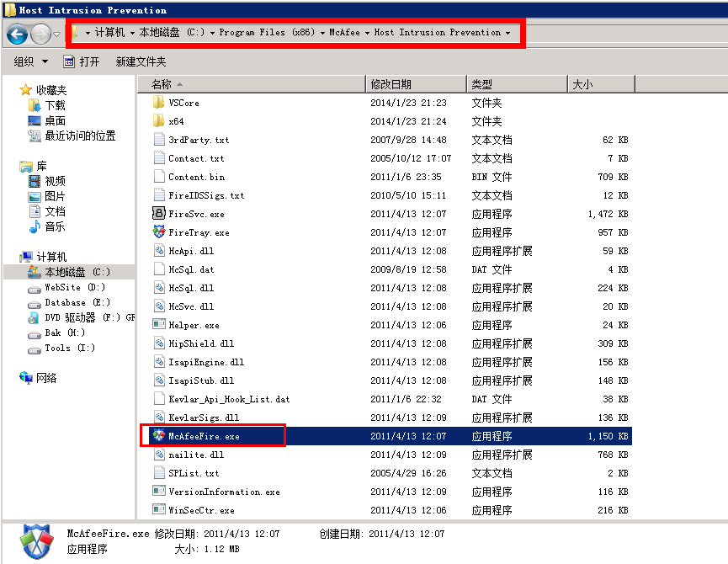
Task: Select the McAfeeFire.exe file icon
Action: (158, 436)
